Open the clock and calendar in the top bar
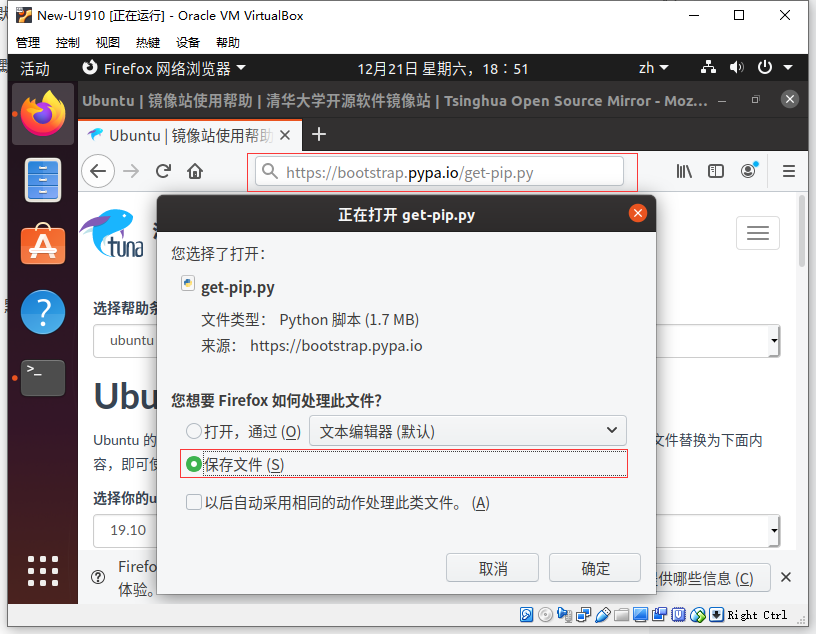The image size is (816, 634). 442,69
